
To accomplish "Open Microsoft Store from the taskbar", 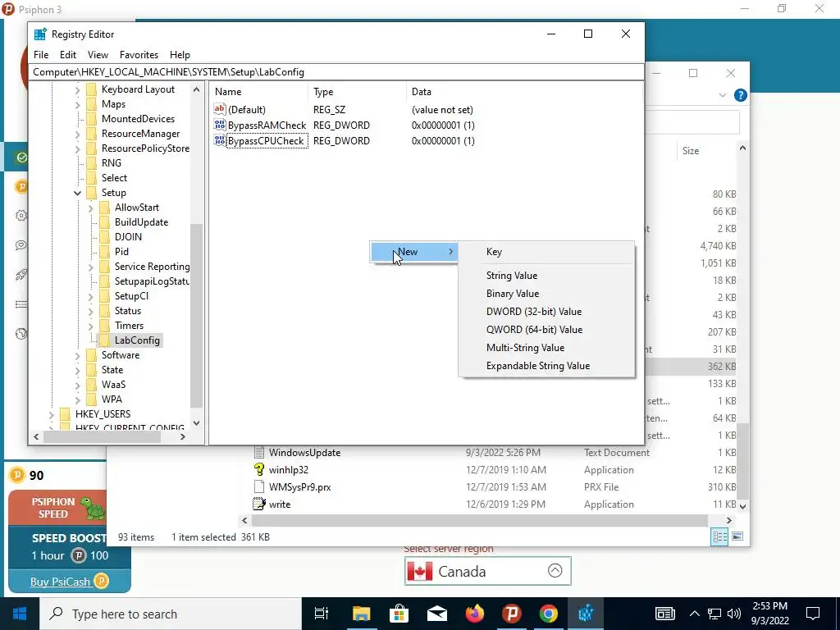I will (399, 614).
